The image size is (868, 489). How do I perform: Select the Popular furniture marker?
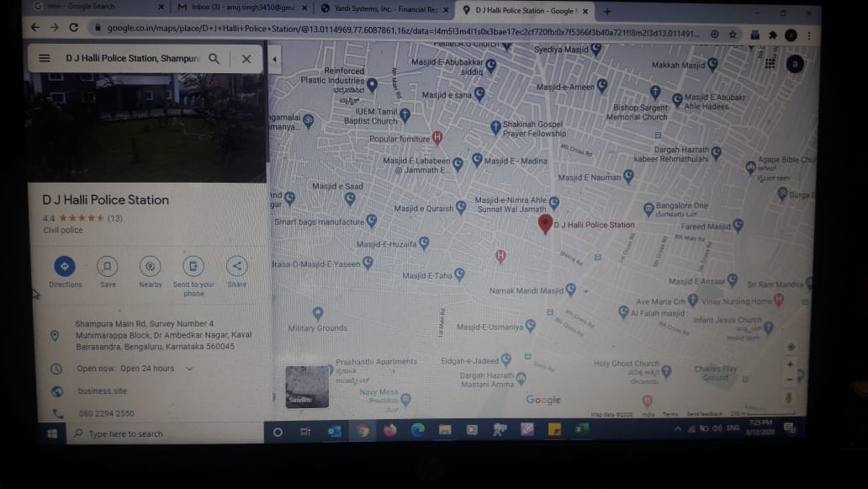[437, 138]
